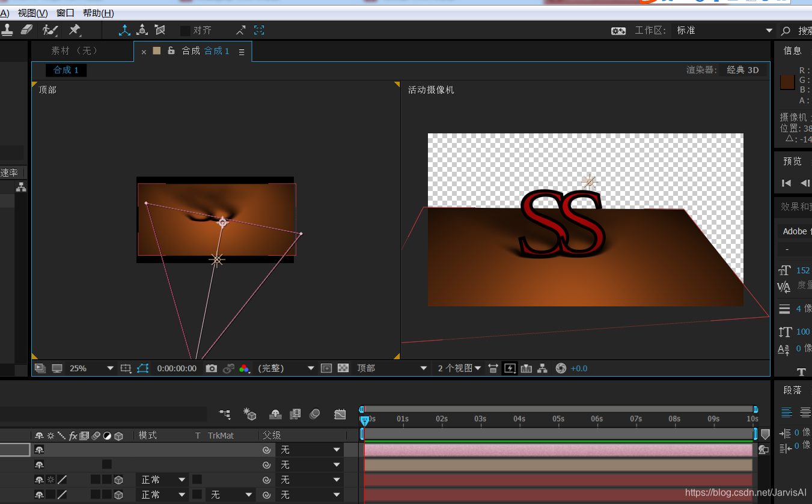Toggle 3D layer switch of third layer
This screenshot has height=504, width=812.
pos(119,479)
